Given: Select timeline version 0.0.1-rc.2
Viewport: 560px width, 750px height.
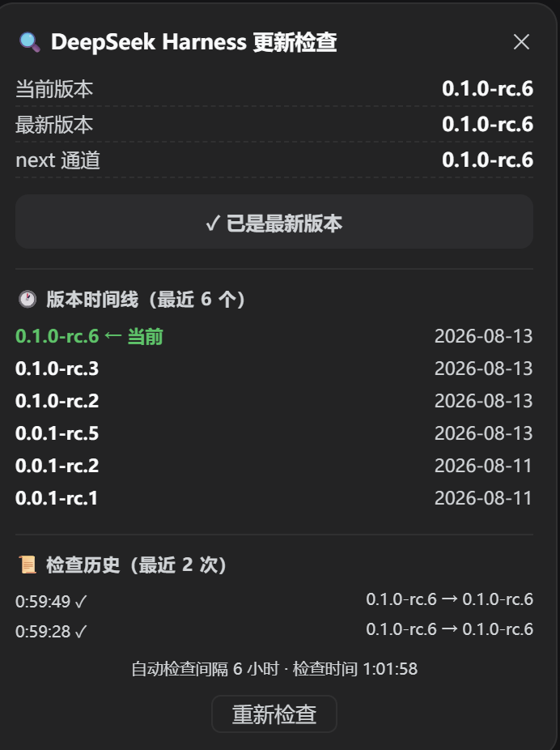Looking at the screenshot, I should coord(57,466).
